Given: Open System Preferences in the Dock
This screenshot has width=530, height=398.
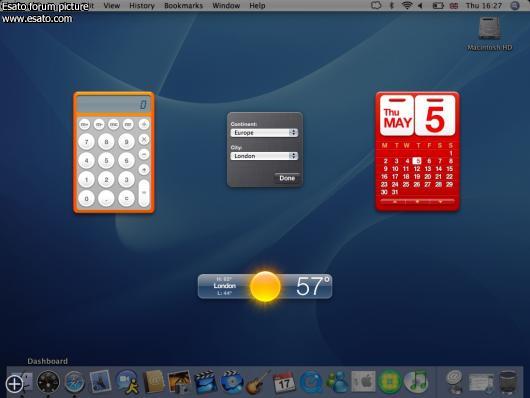Looking at the screenshot, I should click(363, 382).
